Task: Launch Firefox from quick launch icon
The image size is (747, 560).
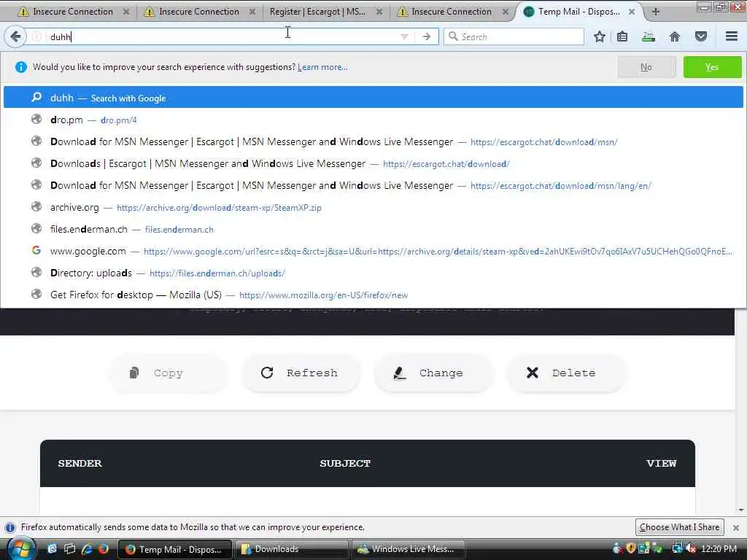Action: [x=104, y=549]
